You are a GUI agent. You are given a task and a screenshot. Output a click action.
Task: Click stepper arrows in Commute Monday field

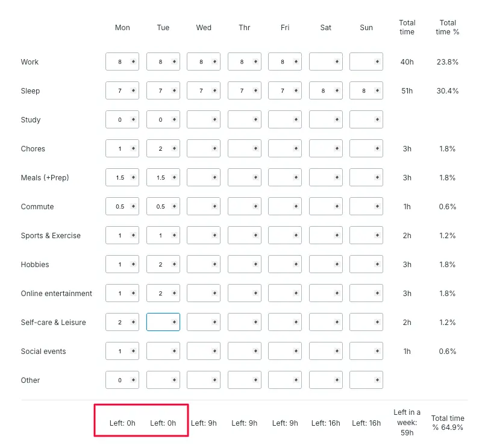(x=133, y=207)
